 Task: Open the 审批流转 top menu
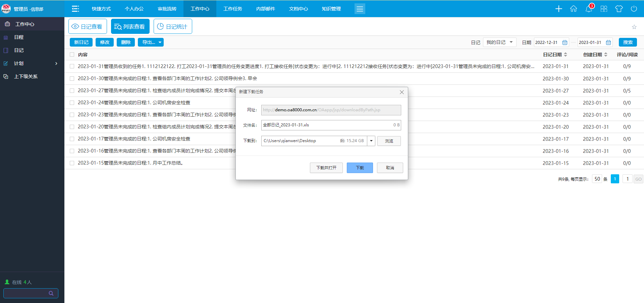167,9
